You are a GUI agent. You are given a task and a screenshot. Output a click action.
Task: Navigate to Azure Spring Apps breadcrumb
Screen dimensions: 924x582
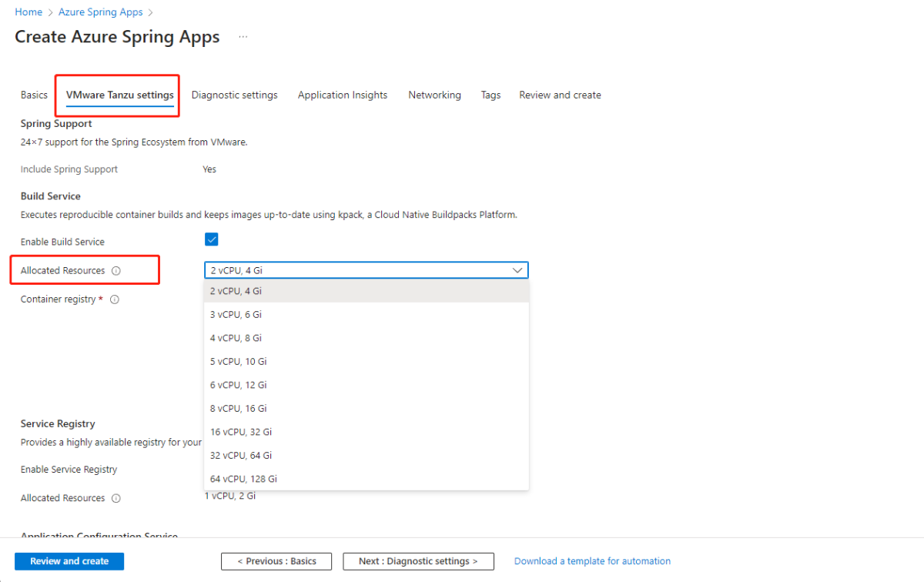coord(101,12)
